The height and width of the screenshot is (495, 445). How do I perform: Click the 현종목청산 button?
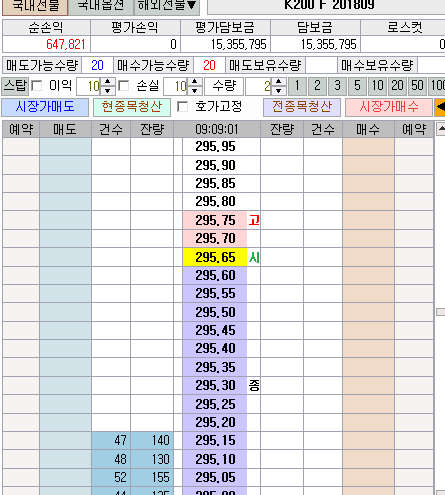pos(132,107)
